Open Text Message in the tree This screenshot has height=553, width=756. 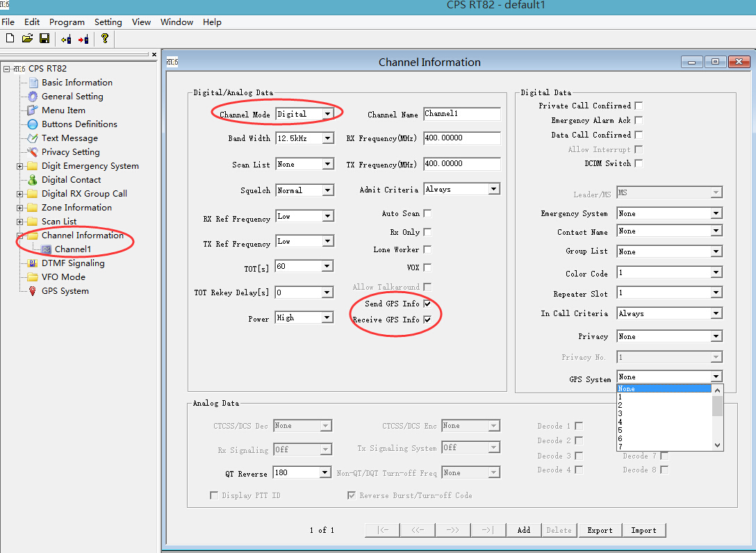click(69, 138)
